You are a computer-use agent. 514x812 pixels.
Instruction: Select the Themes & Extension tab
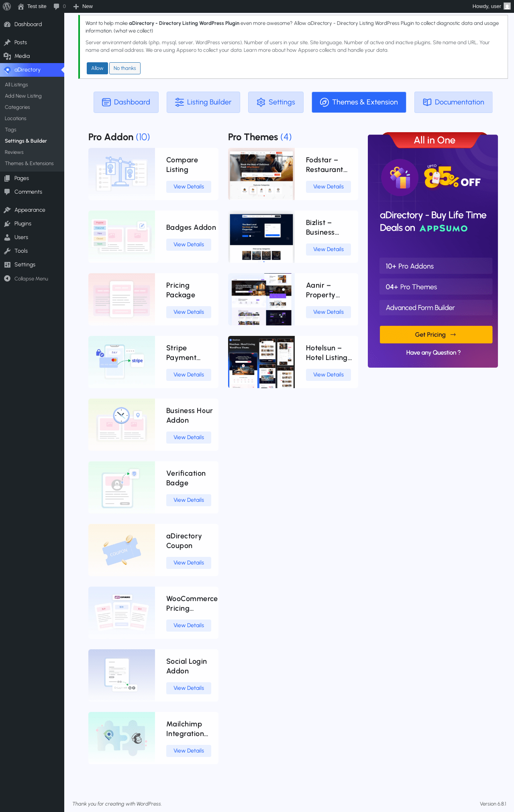point(359,102)
